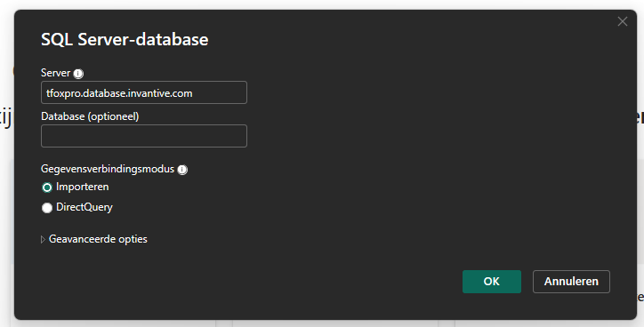Click the Gegevensverbindingsmodus label

(x=108, y=169)
